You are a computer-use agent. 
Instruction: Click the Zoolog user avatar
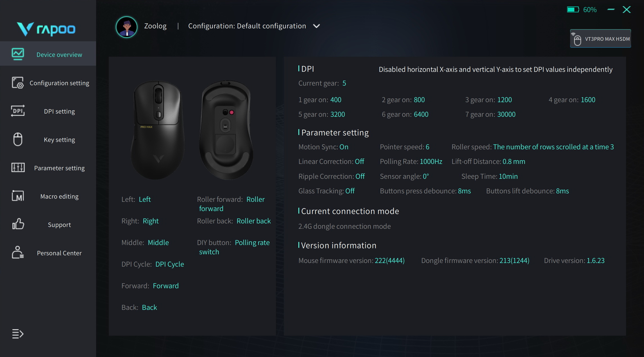point(126,27)
